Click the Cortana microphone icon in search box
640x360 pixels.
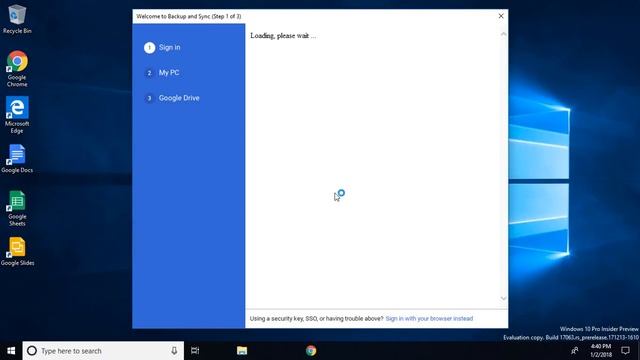[174, 351]
